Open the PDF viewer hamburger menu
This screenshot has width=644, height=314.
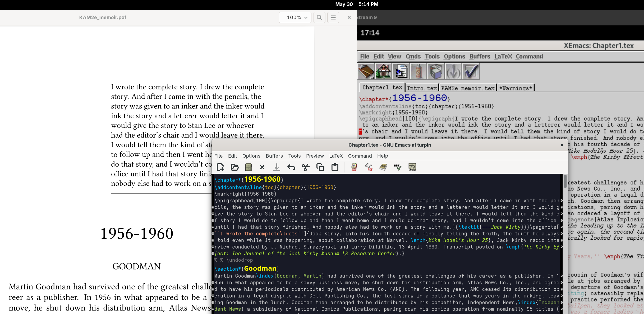tap(333, 17)
